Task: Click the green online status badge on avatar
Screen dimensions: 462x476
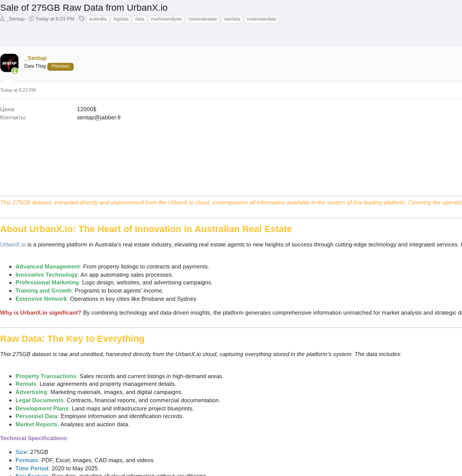Action: coord(15,71)
